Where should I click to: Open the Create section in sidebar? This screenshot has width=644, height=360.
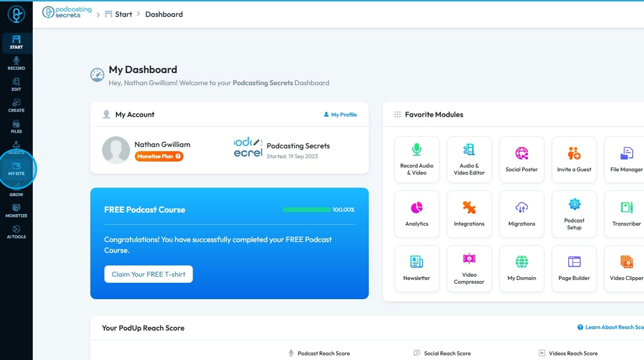coord(16,106)
